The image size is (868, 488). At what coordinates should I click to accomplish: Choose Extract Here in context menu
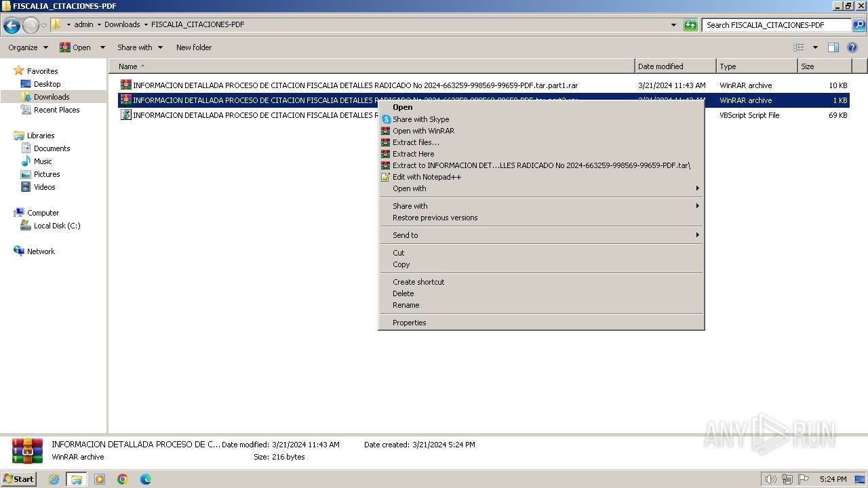click(x=541, y=154)
